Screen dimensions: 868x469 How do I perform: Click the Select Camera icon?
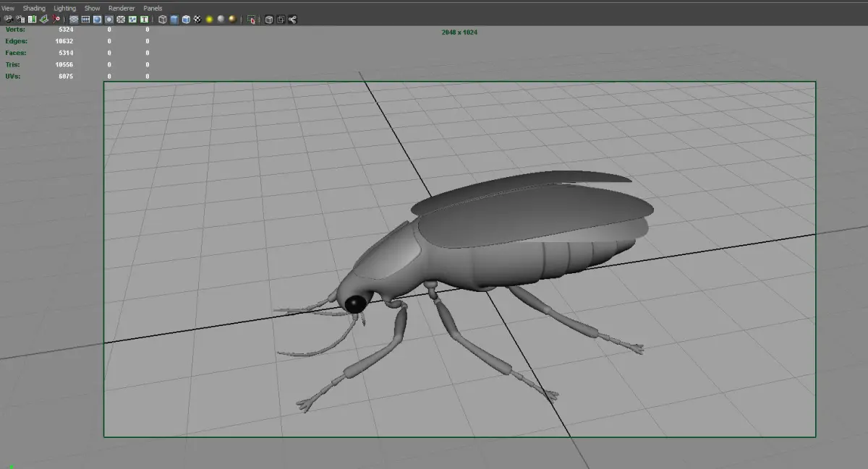9,20
